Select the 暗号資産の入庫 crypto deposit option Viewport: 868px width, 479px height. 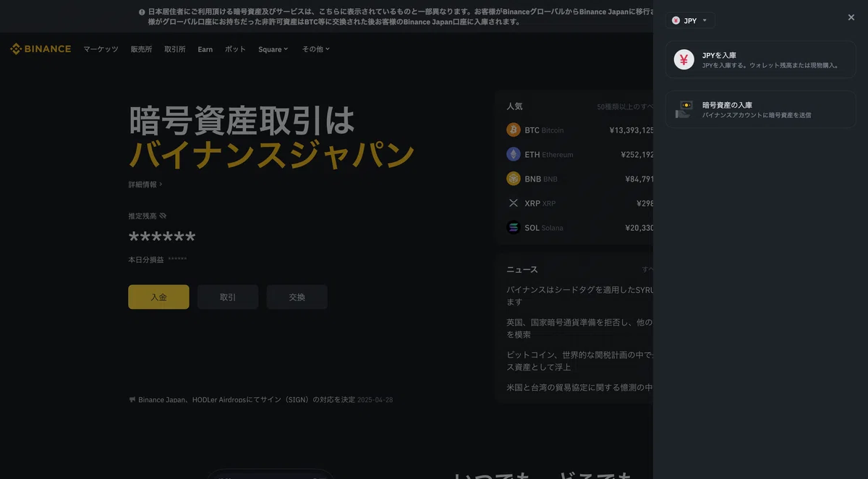coord(760,109)
